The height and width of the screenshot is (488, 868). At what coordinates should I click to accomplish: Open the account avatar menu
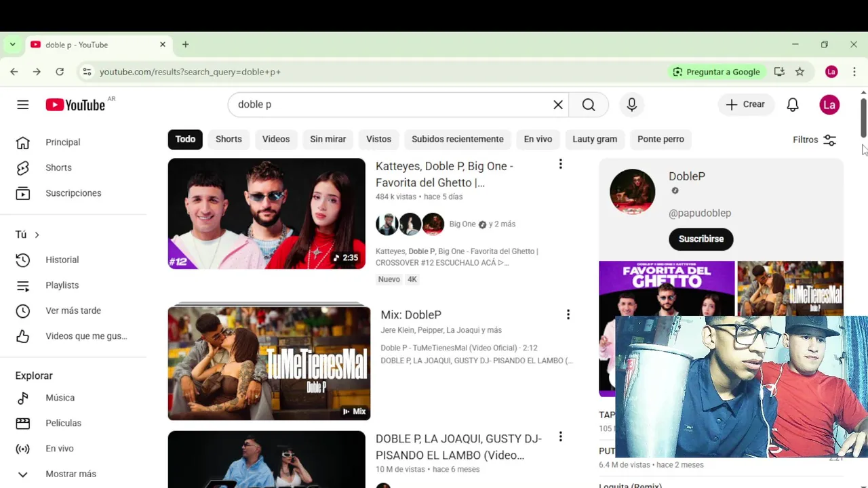829,104
